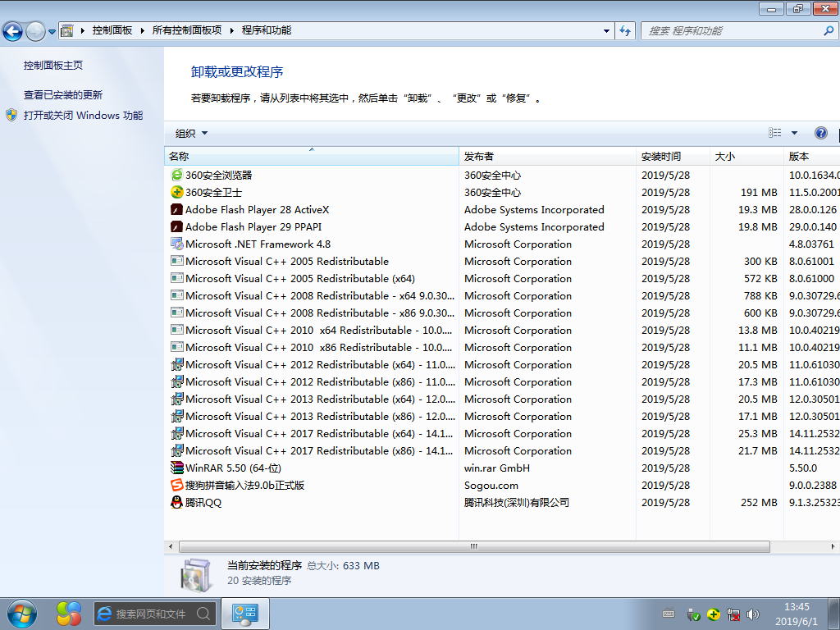Sort list by 版本 column header
Image resolution: width=840 pixels, height=630 pixels.
(x=811, y=156)
